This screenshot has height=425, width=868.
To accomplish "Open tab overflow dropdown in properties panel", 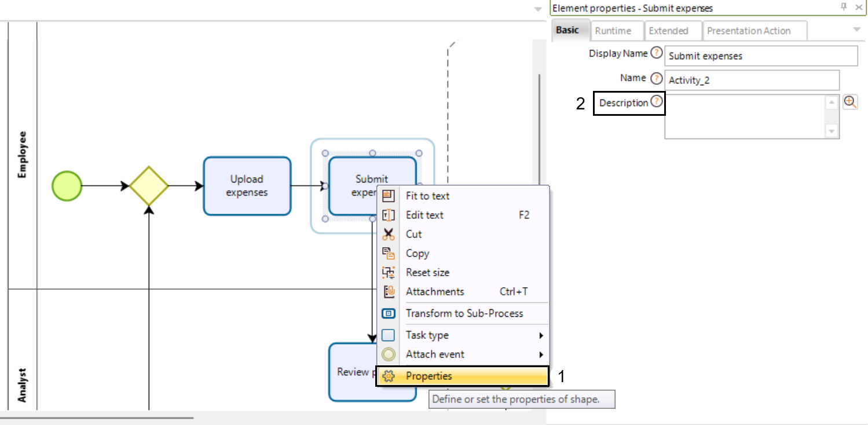I will tap(857, 30).
